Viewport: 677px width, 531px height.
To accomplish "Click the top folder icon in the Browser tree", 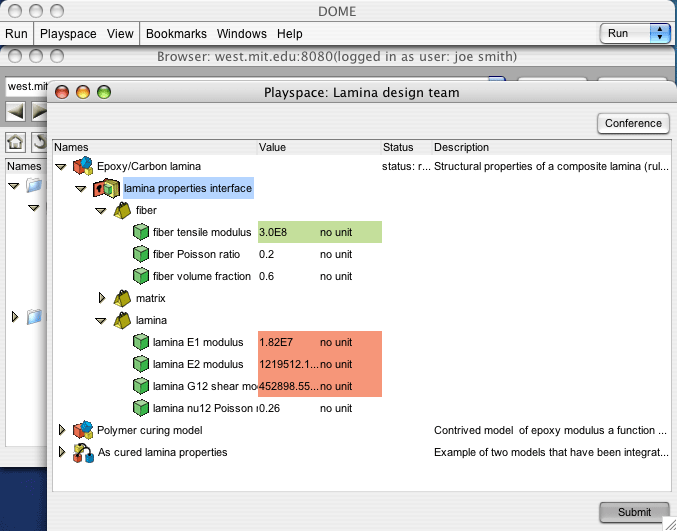I will point(34,186).
